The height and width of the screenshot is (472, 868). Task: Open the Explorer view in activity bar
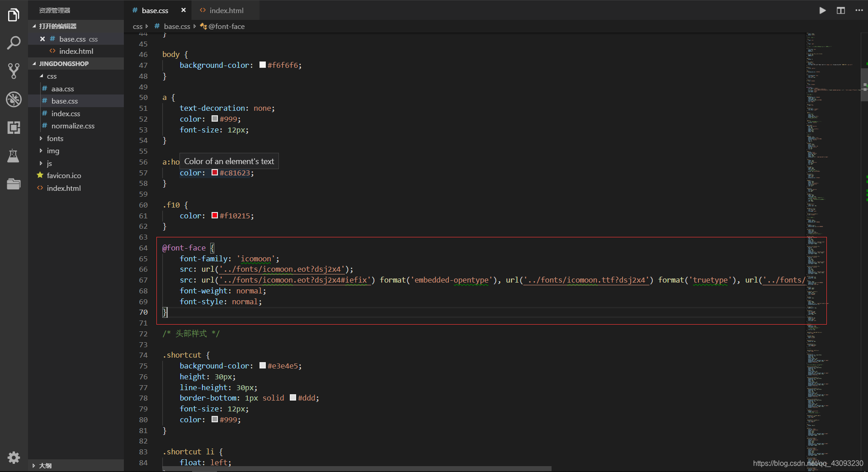coord(14,15)
